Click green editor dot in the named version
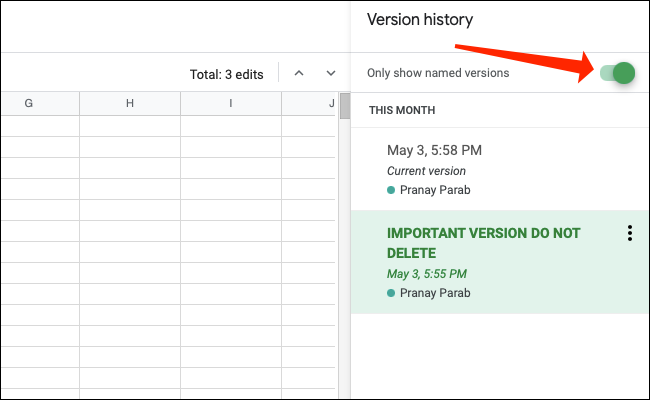This screenshot has height=400, width=650. 391,293
